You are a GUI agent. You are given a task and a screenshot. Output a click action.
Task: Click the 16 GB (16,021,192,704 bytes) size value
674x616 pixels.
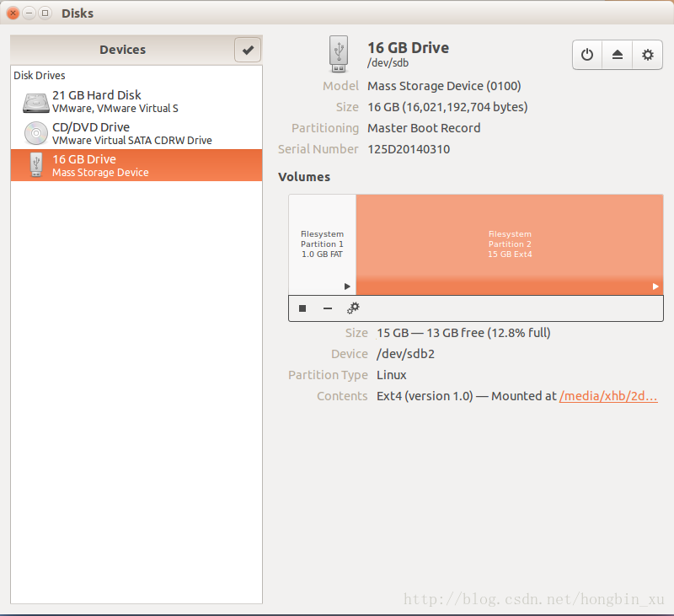click(x=447, y=107)
